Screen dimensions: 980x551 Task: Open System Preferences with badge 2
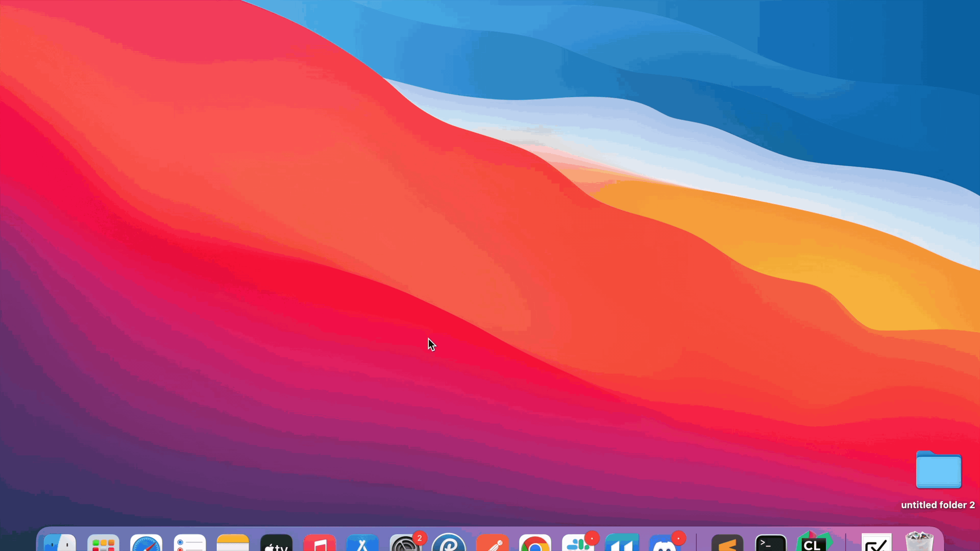pyautogui.click(x=406, y=542)
